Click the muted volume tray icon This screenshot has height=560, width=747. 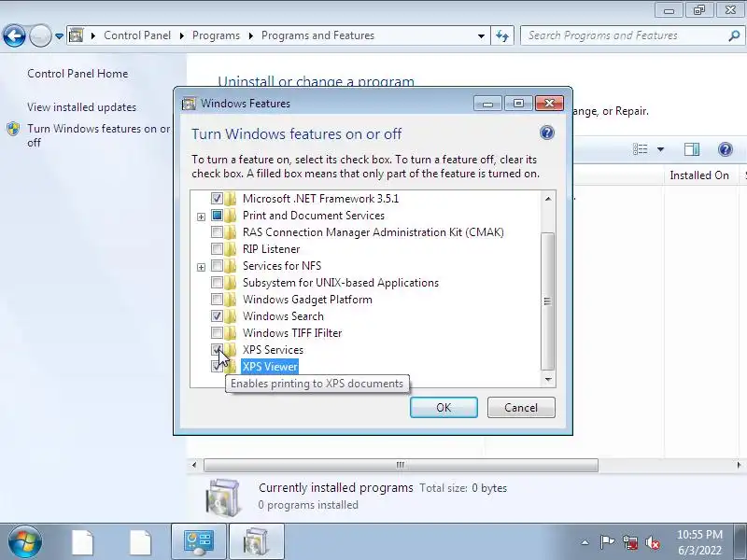pyautogui.click(x=652, y=542)
